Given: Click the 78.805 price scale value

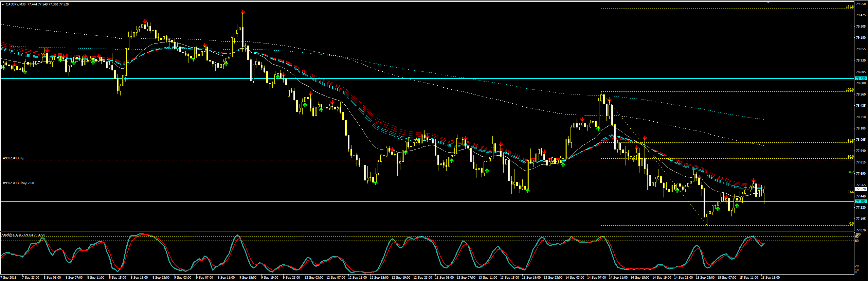Looking at the screenshot, I should [x=861, y=72].
